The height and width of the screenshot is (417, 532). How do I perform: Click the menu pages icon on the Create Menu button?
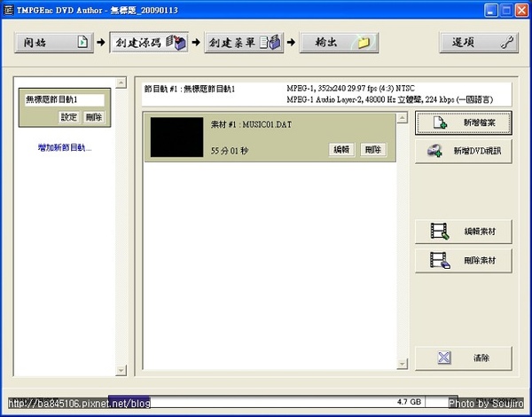(270, 43)
